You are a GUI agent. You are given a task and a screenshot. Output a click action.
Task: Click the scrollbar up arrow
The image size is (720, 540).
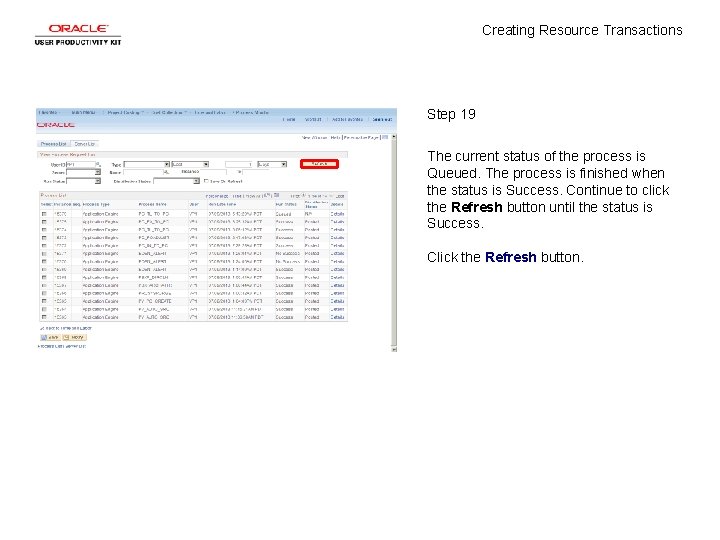pyautogui.click(x=394, y=137)
